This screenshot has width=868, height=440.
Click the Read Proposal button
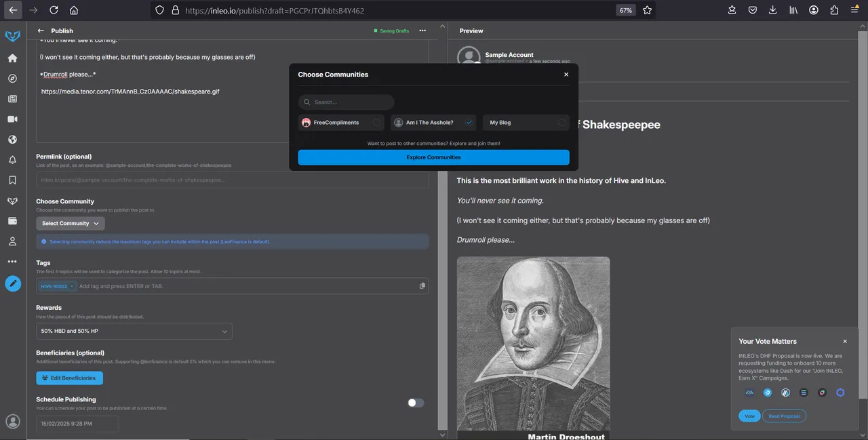(784, 416)
